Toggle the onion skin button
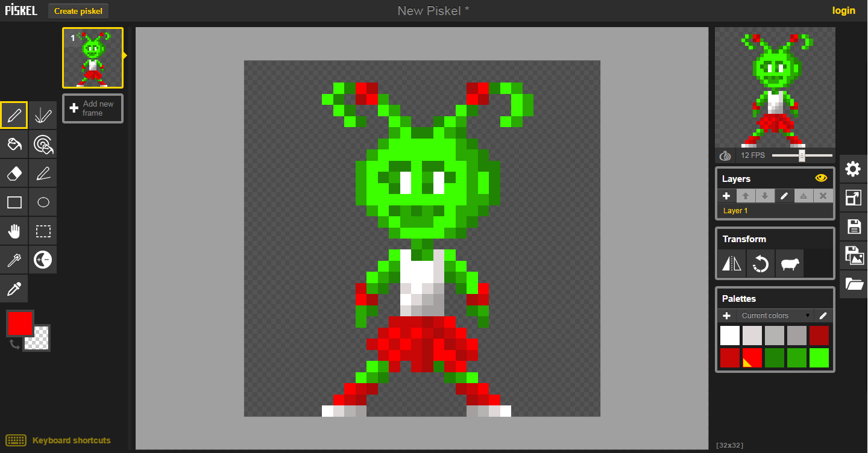The height and width of the screenshot is (453, 868). (725, 155)
